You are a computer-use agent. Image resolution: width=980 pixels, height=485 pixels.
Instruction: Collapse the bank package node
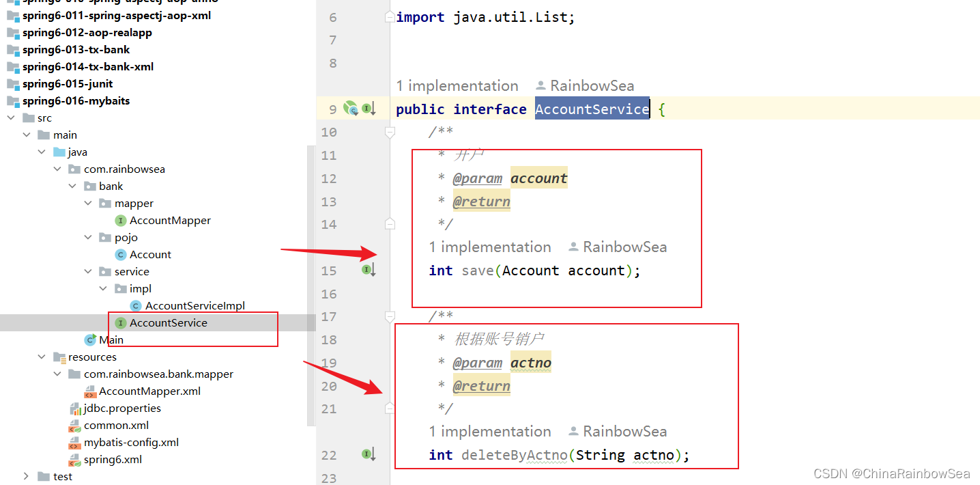(73, 186)
